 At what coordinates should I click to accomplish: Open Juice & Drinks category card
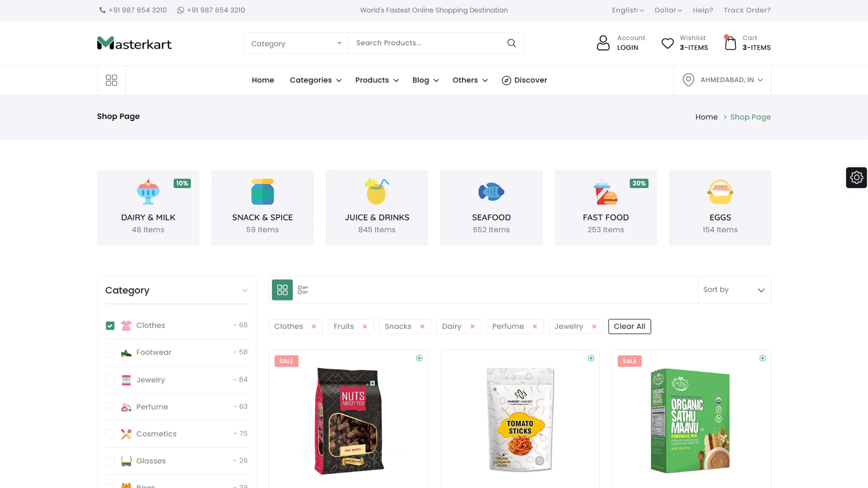pos(377,208)
